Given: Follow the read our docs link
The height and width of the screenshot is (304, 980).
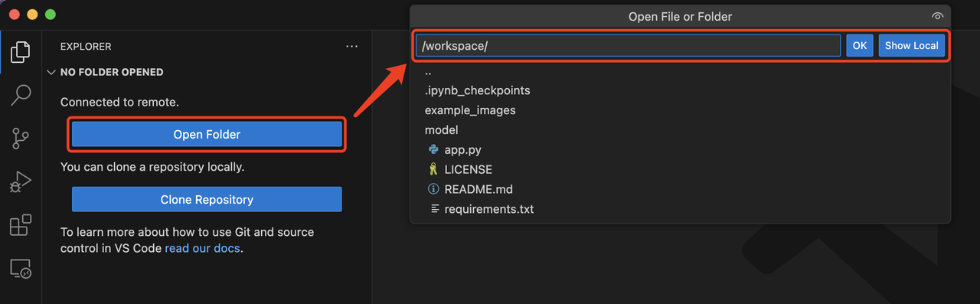Looking at the screenshot, I should coord(202,249).
